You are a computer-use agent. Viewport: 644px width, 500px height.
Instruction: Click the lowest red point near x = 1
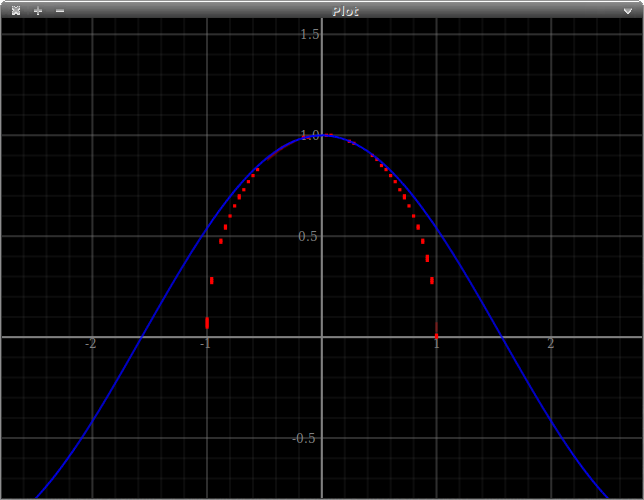pos(436,335)
